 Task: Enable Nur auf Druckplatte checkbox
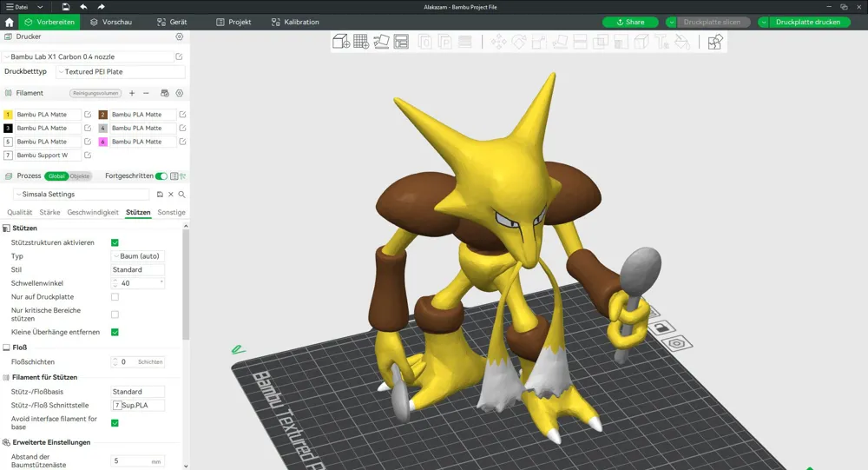(115, 297)
